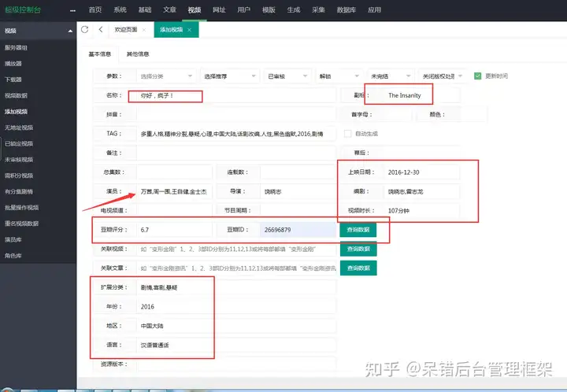Open 演员库 in the sidebar
The height and width of the screenshot is (392, 567).
click(13, 239)
